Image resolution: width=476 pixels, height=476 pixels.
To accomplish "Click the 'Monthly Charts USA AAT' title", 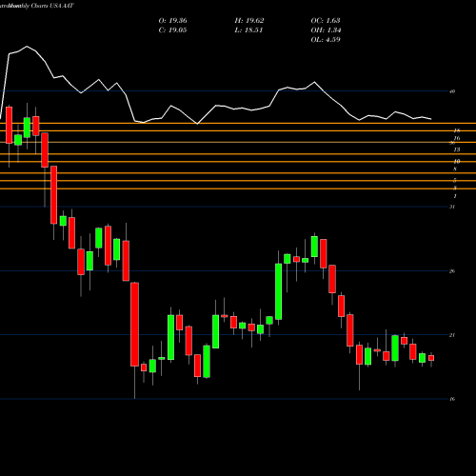I will click(x=40, y=6).
